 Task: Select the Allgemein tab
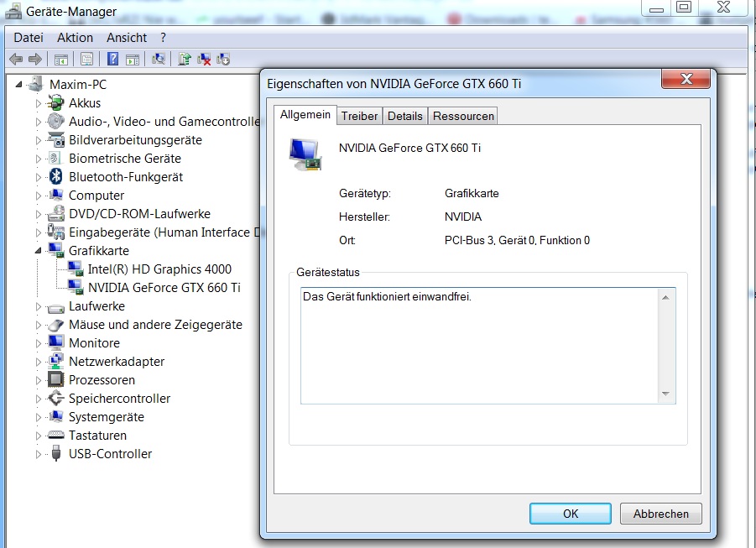click(305, 115)
